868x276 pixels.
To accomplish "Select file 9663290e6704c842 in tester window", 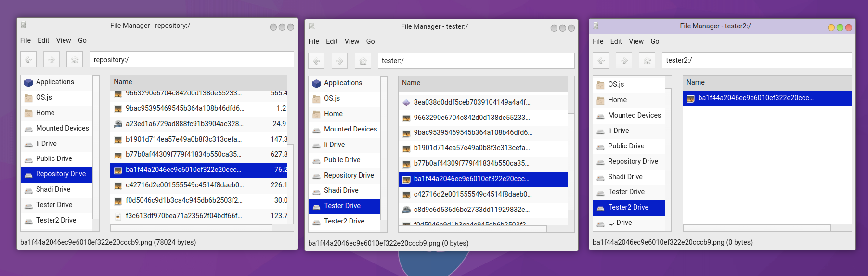I will coord(483,118).
